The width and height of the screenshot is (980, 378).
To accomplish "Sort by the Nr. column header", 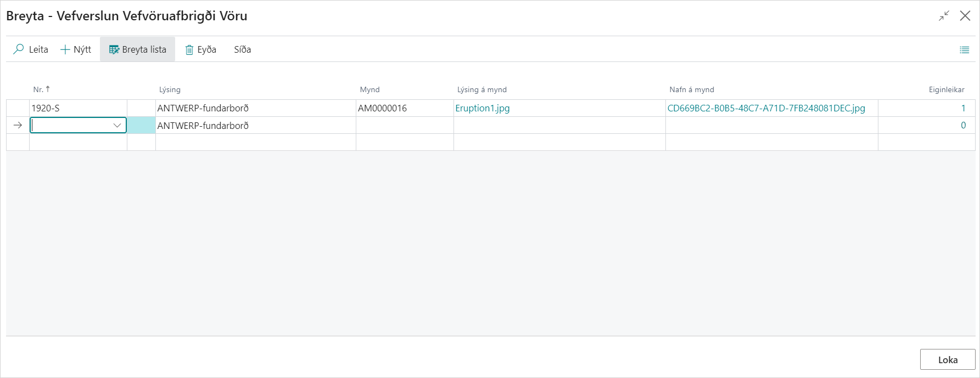I will click(x=38, y=89).
